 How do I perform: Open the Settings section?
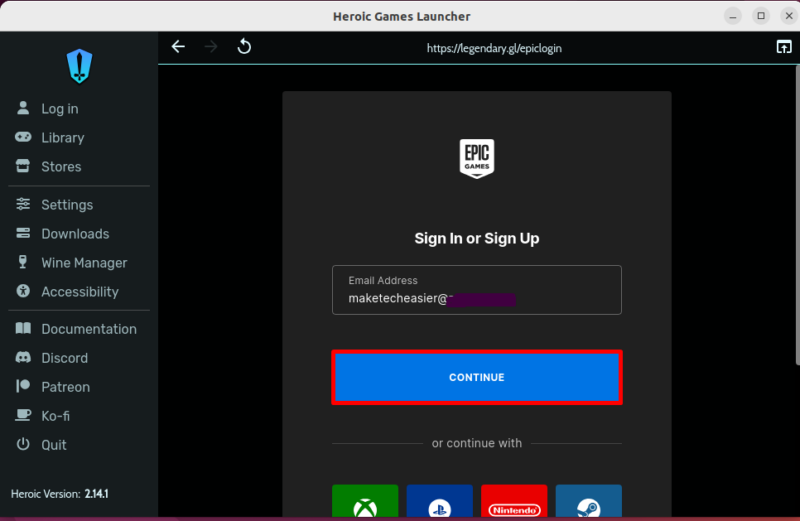pyautogui.click(x=67, y=205)
